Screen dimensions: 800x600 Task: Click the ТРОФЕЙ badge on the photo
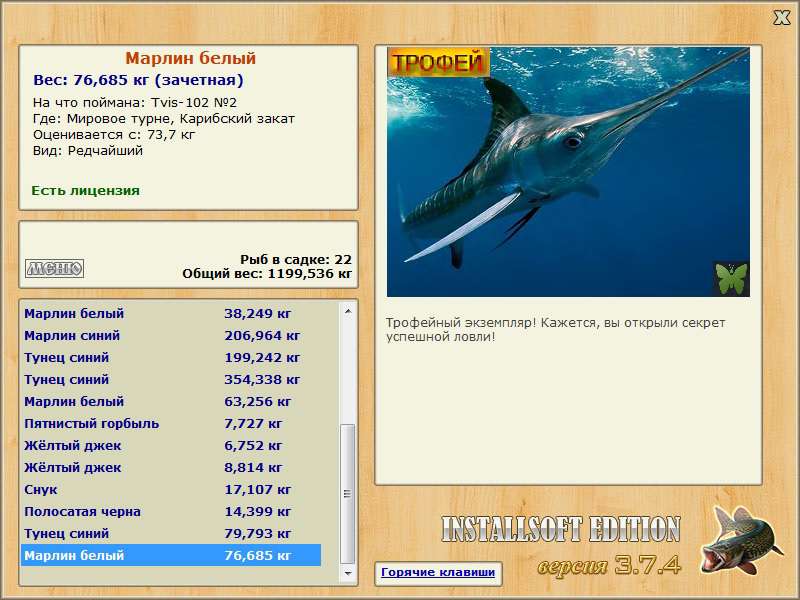438,62
